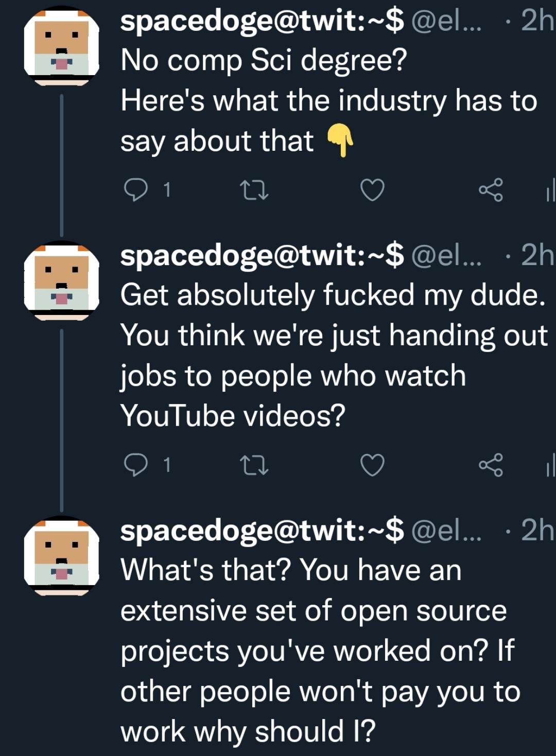Viewport: 556px width, 756px height.
Task: Retweet the 'No comp Sci degree?' tweet
Action: click(255, 190)
